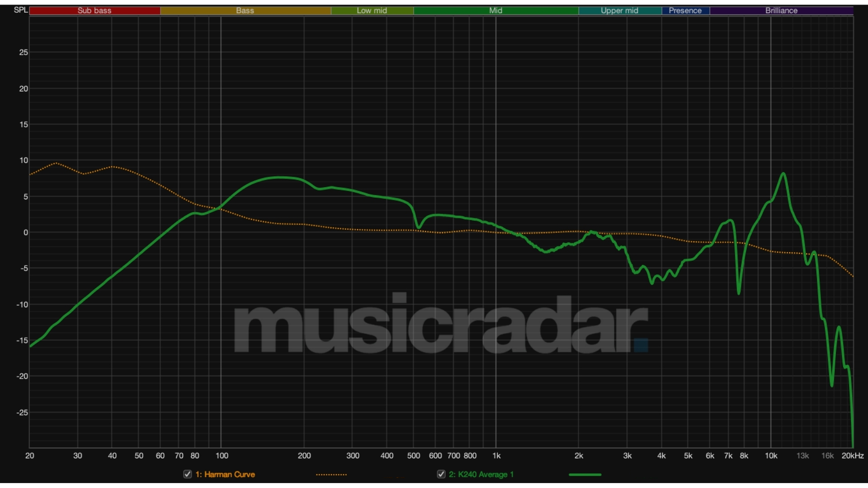Toggle visibility of the Harman Curve trace

187,474
